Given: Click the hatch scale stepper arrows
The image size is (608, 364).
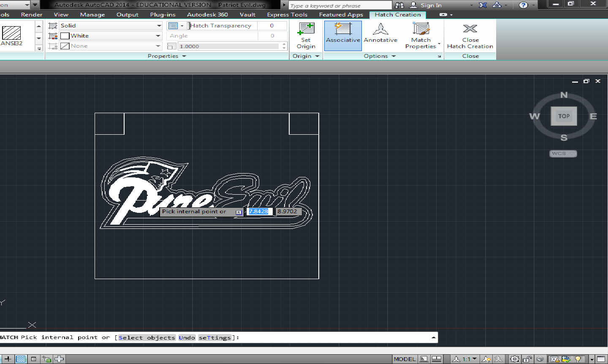Looking at the screenshot, I should (284, 46).
